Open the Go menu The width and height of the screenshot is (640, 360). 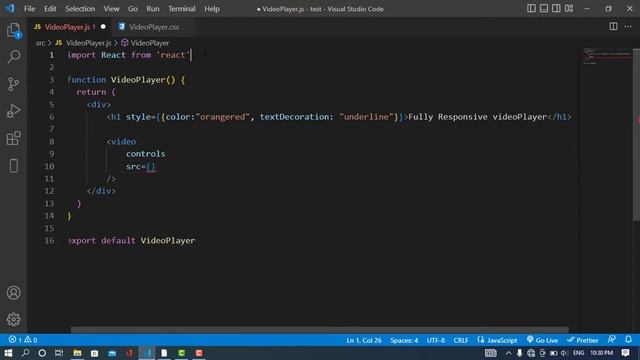click(133, 9)
